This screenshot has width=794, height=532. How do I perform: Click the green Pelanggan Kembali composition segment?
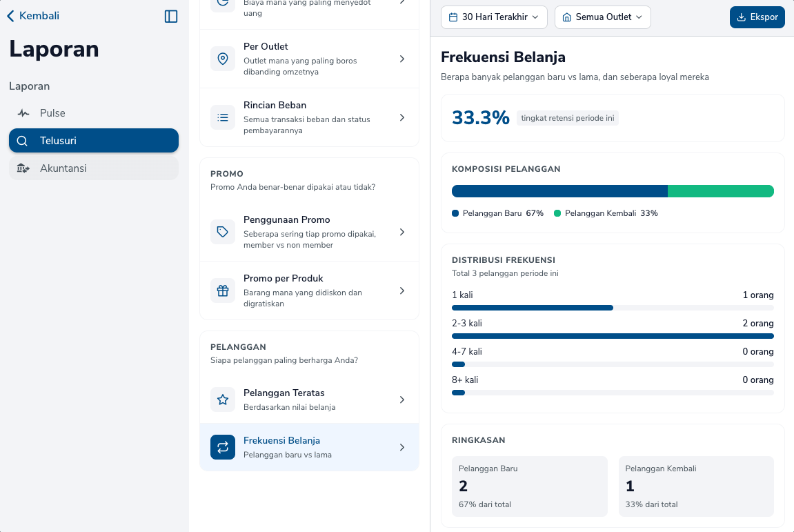tap(721, 191)
